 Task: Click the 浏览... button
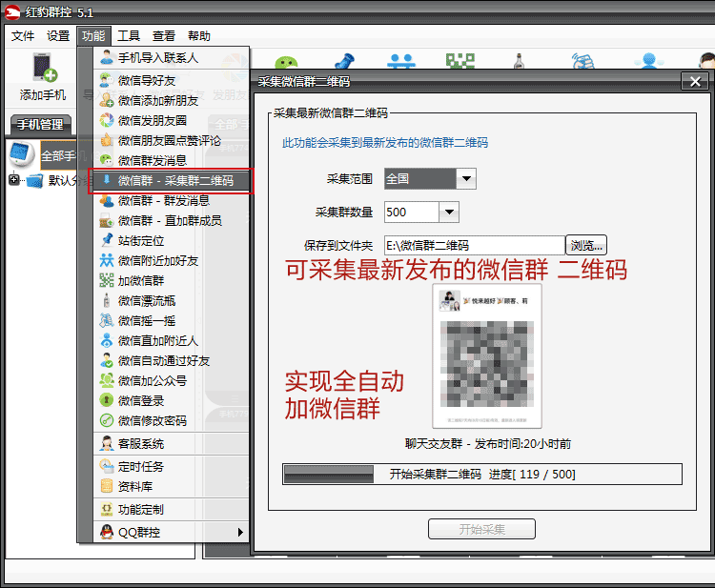(586, 246)
